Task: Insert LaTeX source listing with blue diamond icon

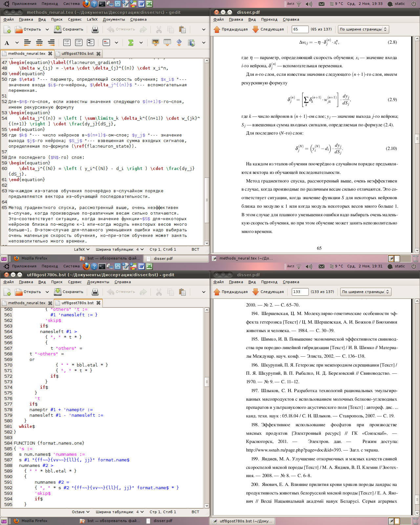Action: coord(179,43)
